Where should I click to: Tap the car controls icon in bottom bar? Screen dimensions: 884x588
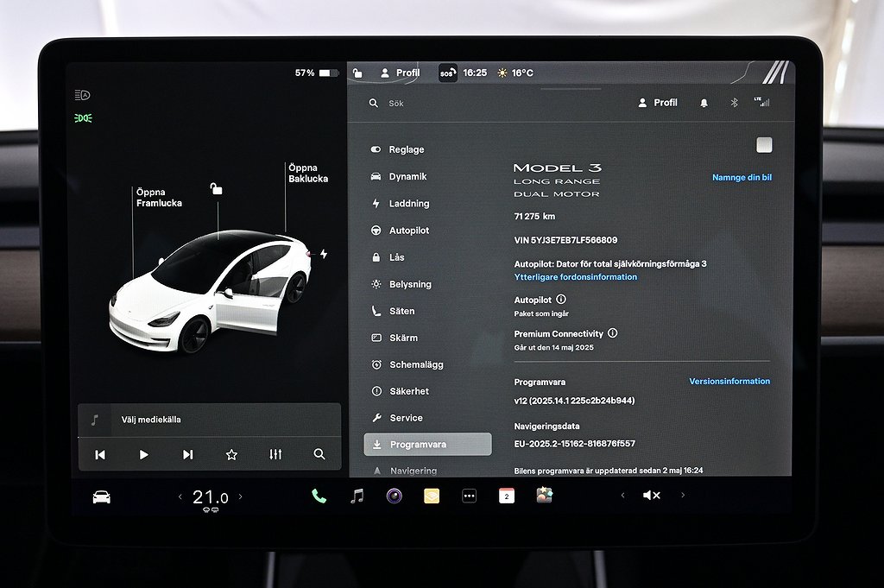[102, 496]
